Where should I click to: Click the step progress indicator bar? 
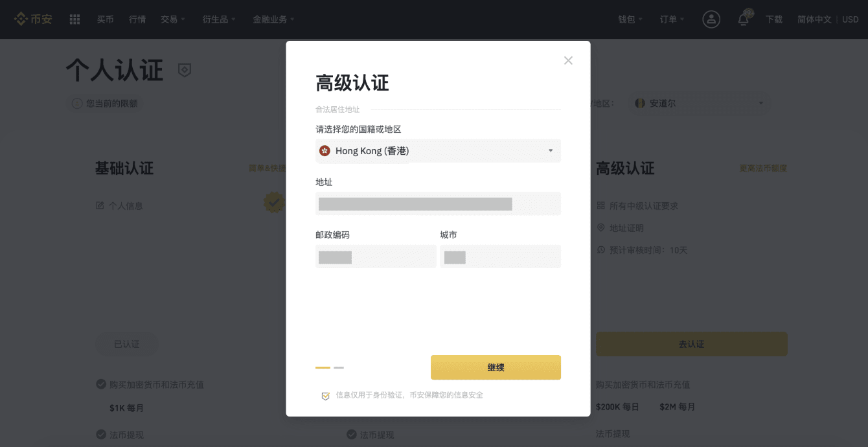point(330,367)
